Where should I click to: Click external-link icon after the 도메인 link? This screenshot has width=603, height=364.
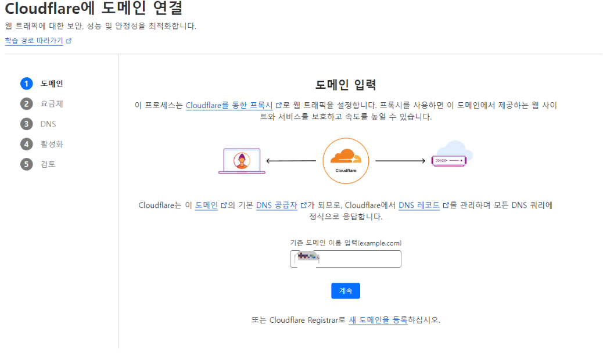tap(224, 206)
